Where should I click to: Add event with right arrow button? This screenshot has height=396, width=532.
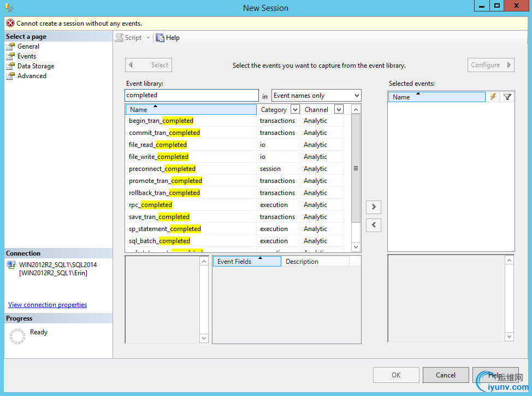(x=374, y=206)
